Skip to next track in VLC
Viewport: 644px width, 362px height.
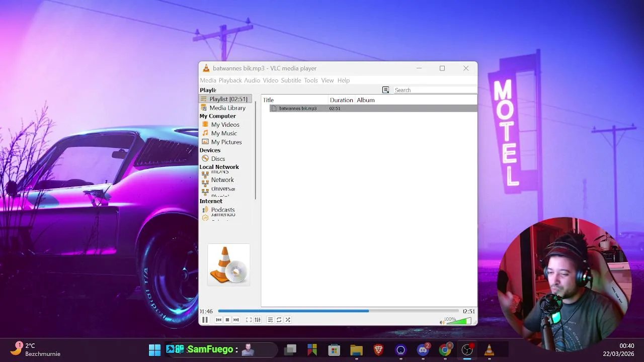(x=236, y=320)
